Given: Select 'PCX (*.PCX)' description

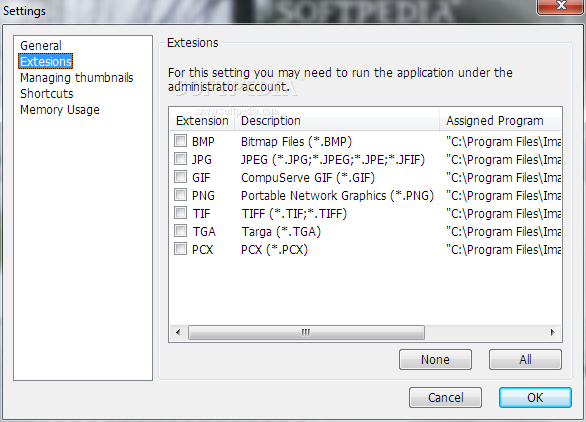Looking at the screenshot, I should point(274,249).
